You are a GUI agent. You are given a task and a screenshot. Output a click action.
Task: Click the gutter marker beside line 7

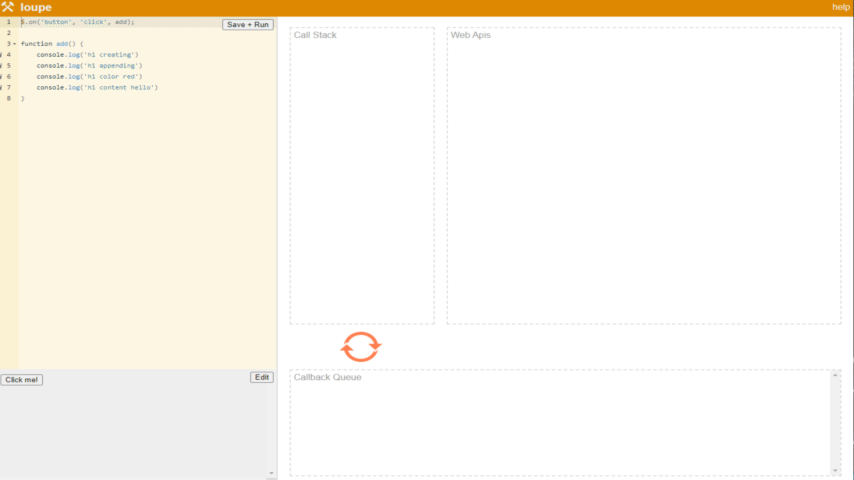pyautogui.click(x=2, y=88)
